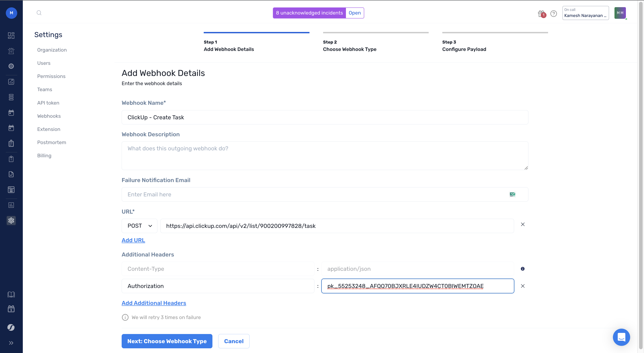
Task: Open the dashboard icon in sidebar
Action: coord(11,36)
